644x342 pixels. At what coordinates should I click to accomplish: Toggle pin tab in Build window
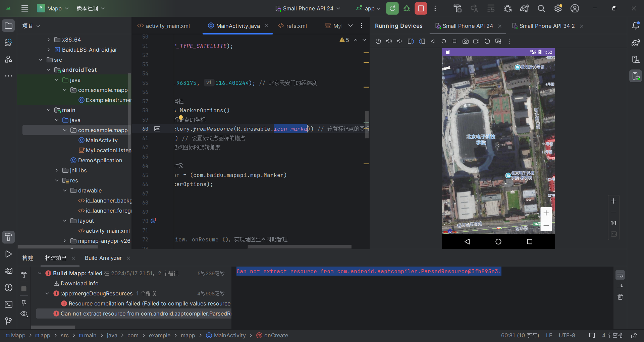(x=24, y=303)
